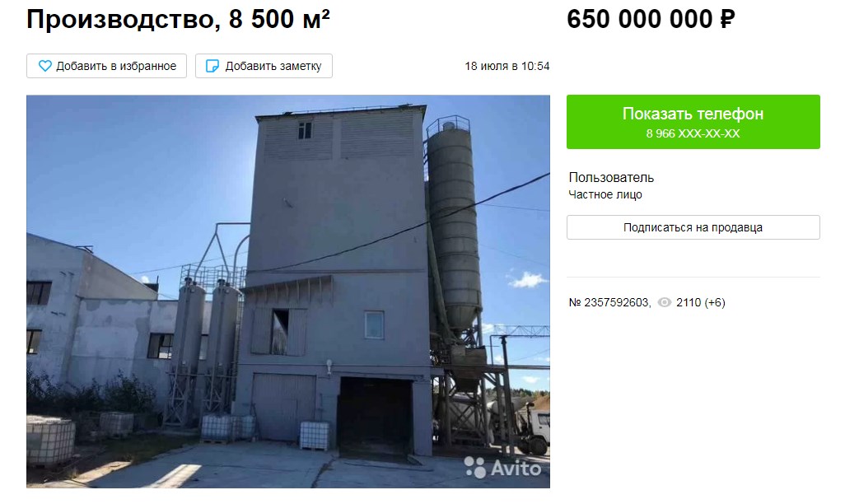The image size is (859, 504).
Task: Open seller profile «Пользователь»
Action: (x=611, y=178)
